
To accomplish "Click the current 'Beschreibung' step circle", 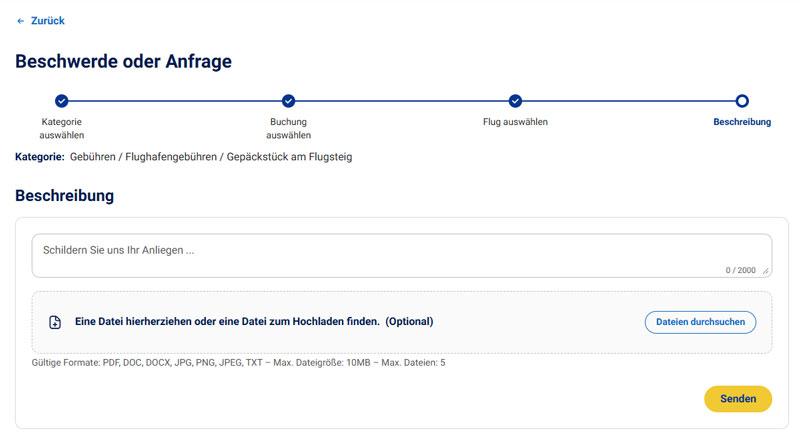I will (742, 101).
